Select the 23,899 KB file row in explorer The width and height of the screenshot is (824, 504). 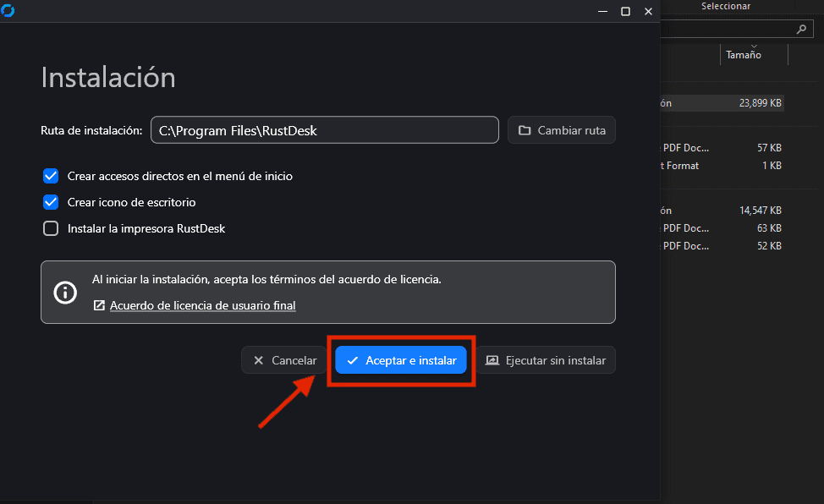click(722, 103)
